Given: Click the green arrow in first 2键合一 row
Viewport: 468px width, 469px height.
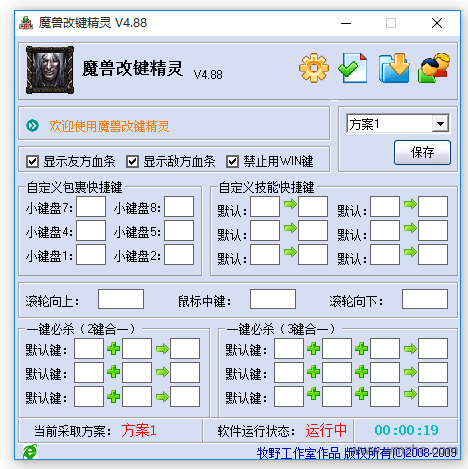Looking at the screenshot, I should pos(162,349).
